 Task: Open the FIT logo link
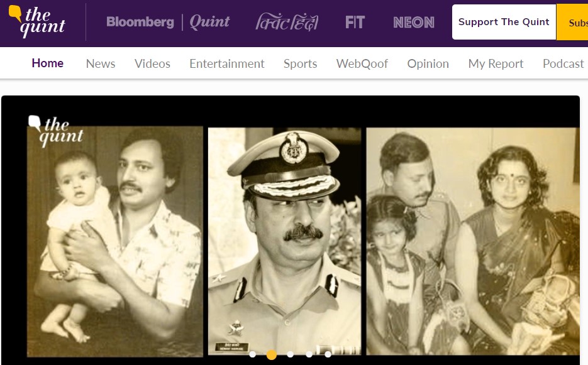(355, 23)
